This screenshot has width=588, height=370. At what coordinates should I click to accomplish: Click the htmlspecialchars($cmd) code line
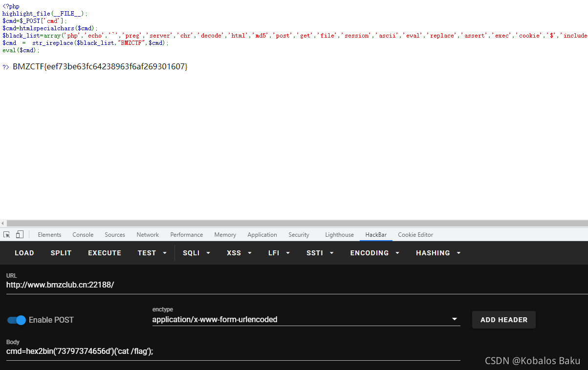click(50, 28)
